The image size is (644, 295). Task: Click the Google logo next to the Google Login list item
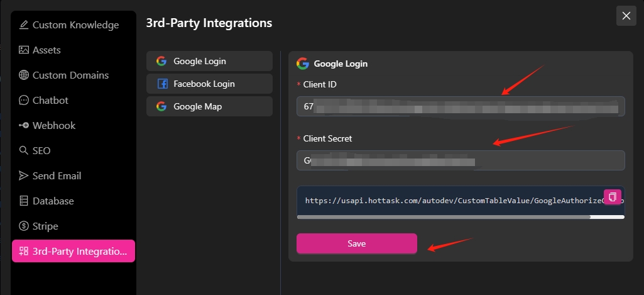(x=161, y=61)
